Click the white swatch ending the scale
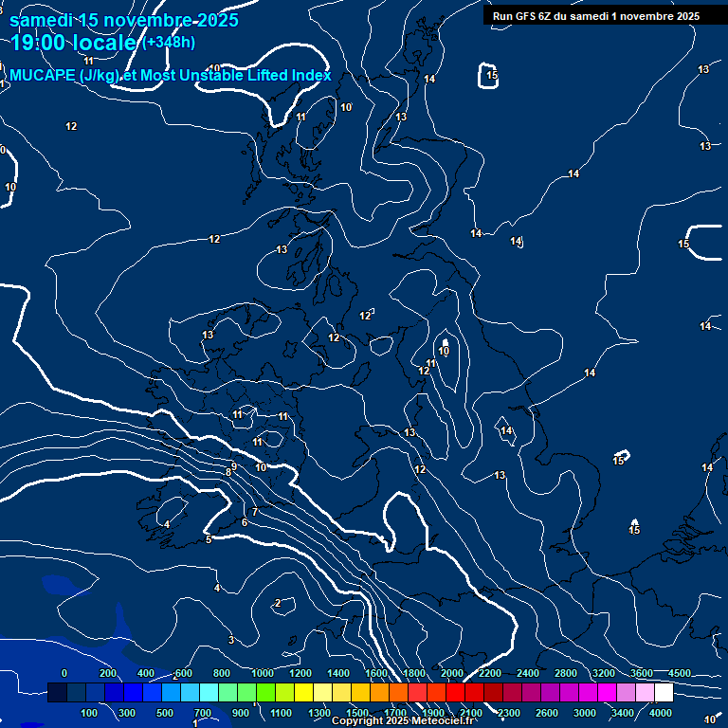Viewport: 728px width, 728px height. [664, 692]
